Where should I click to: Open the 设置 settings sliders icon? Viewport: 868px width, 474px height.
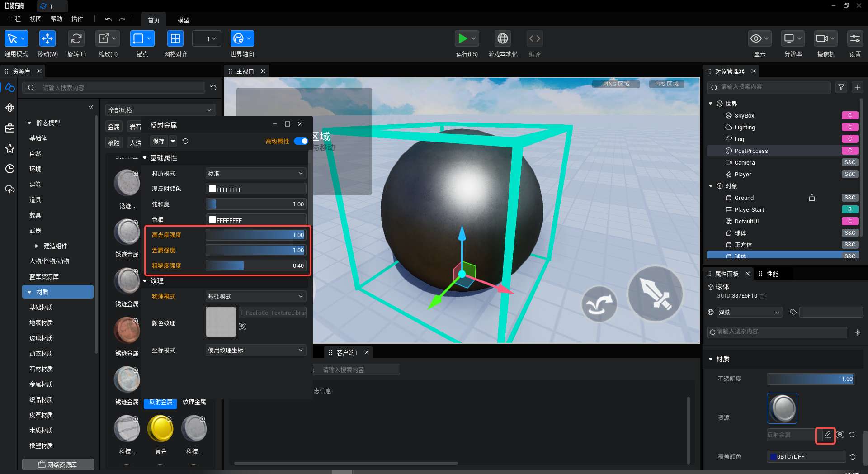(x=855, y=39)
